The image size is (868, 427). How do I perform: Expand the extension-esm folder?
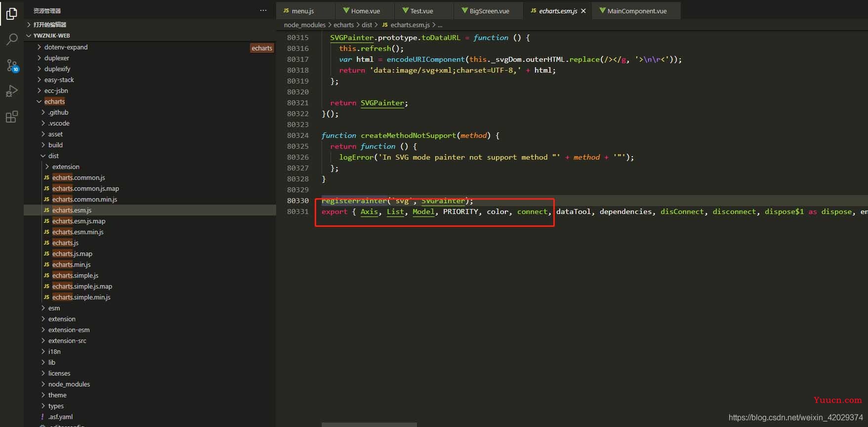point(69,330)
